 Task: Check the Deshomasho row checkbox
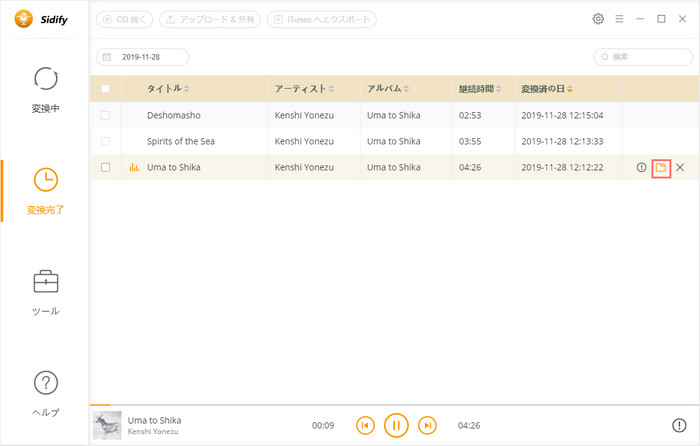[x=105, y=115]
